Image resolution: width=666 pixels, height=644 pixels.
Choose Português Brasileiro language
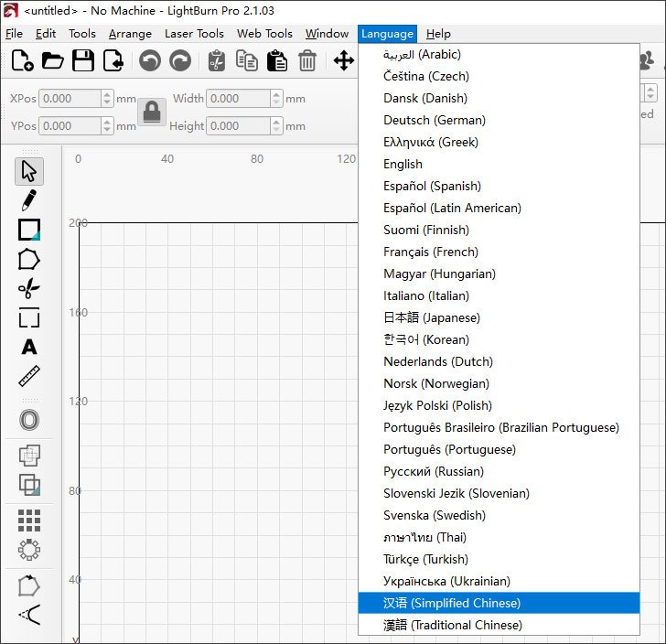pos(499,427)
